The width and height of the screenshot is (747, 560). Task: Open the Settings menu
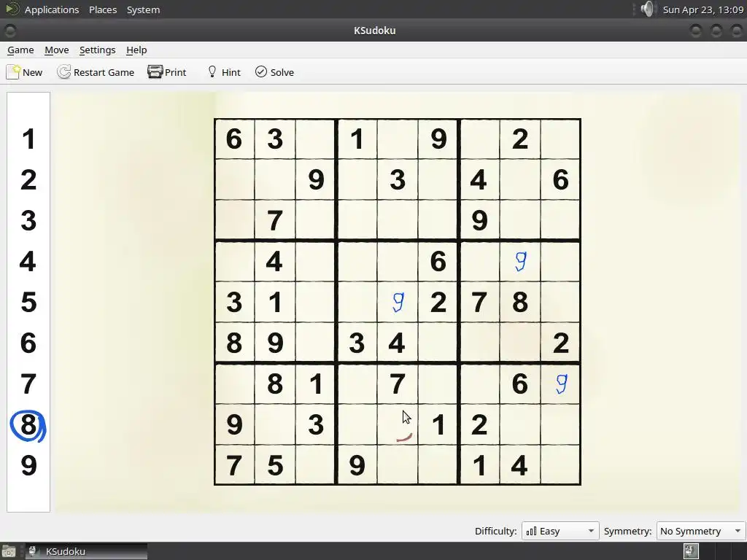pyautogui.click(x=97, y=50)
